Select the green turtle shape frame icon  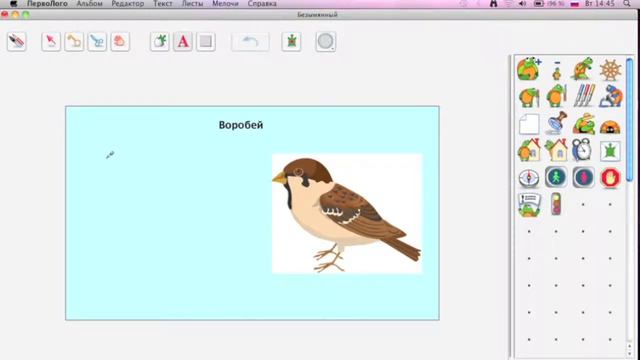(610, 151)
